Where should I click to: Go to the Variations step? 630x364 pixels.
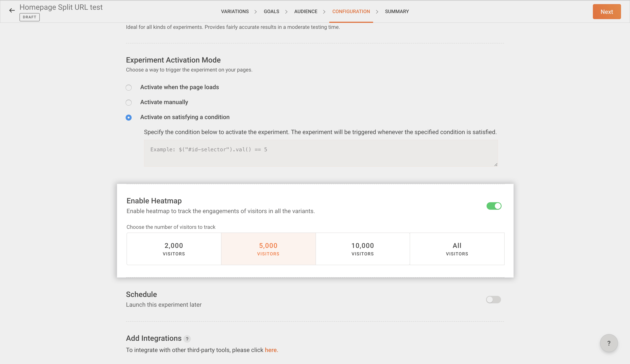(x=235, y=11)
